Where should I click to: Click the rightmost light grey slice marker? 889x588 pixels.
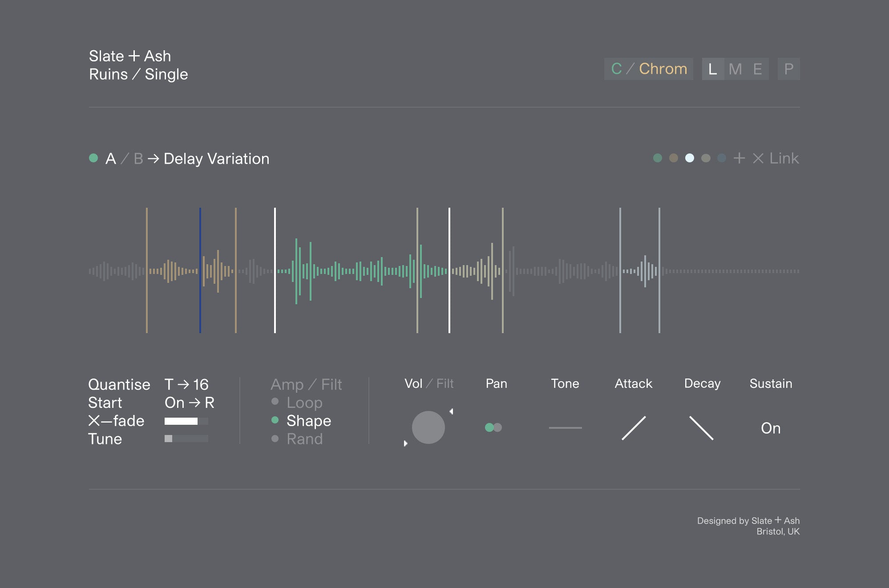pyautogui.click(x=659, y=270)
